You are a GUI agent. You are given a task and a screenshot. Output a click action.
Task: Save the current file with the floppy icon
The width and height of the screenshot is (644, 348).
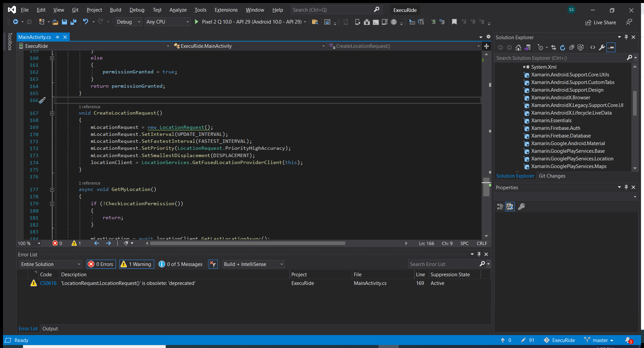[64, 22]
